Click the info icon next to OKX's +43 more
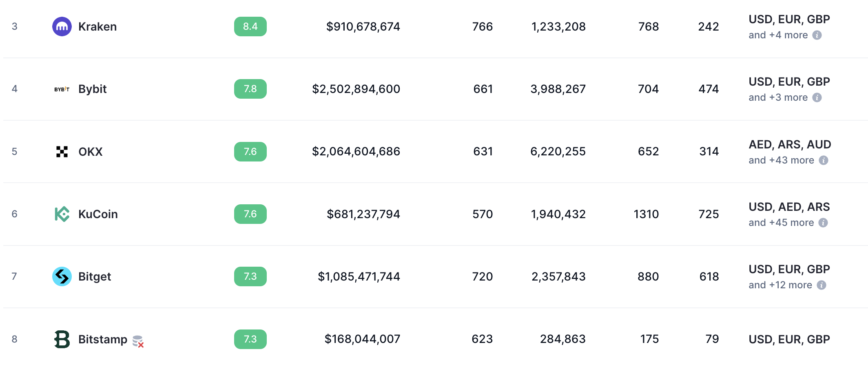This screenshot has width=868, height=367. point(824,160)
